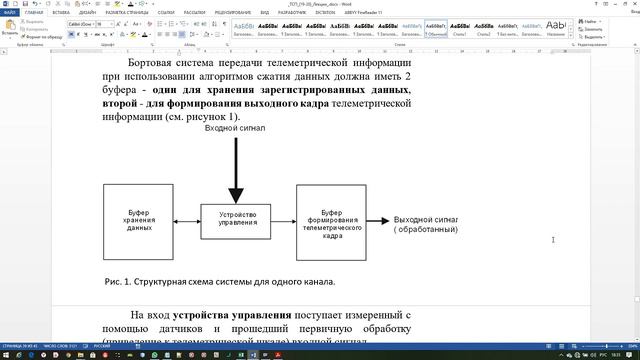Click the figure caption Рис. 1 text
640x360 pixels.
(220, 282)
